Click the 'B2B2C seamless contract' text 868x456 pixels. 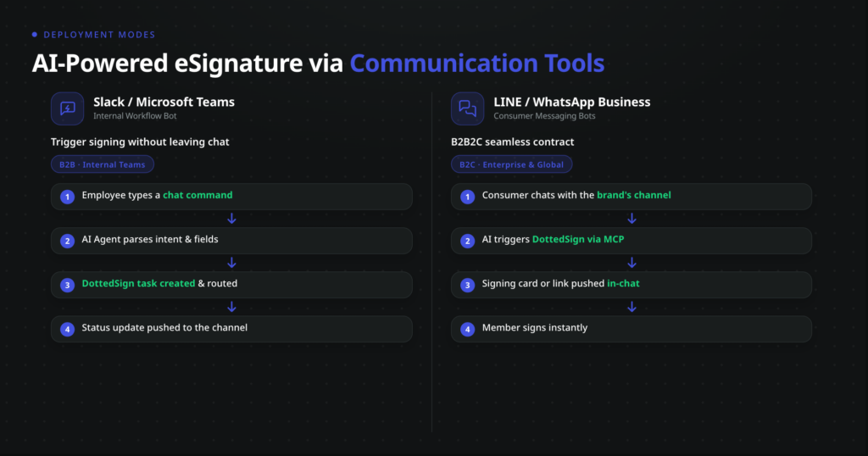513,142
